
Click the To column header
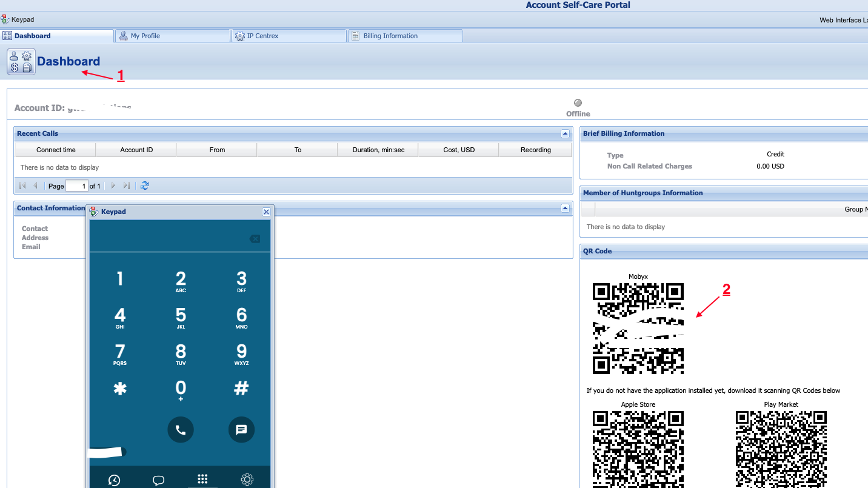coord(297,150)
